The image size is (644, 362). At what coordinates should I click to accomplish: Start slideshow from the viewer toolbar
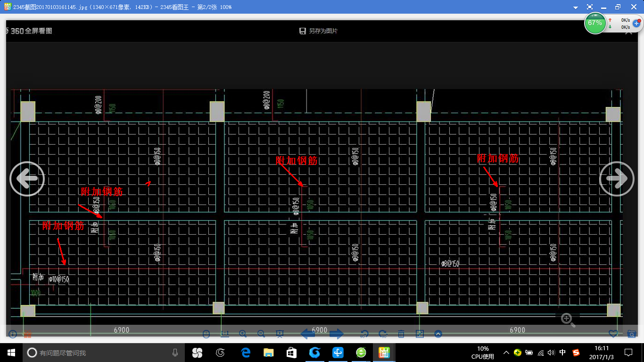point(280,334)
